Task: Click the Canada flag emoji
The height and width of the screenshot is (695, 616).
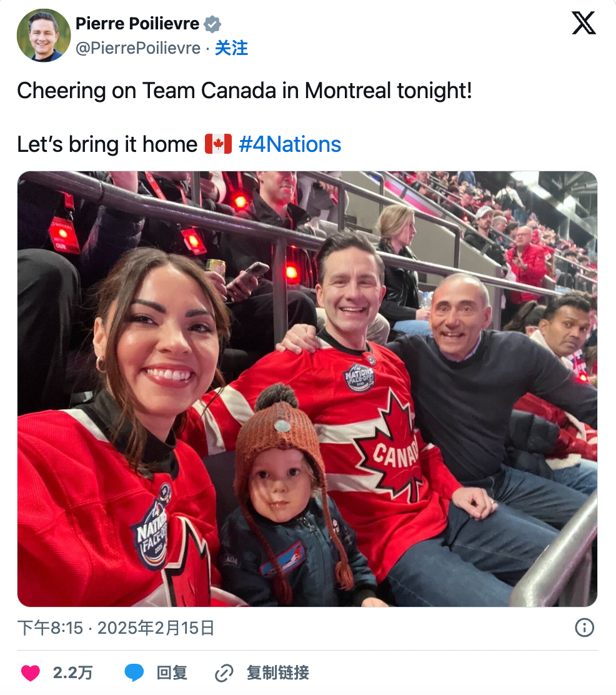Action: (218, 144)
